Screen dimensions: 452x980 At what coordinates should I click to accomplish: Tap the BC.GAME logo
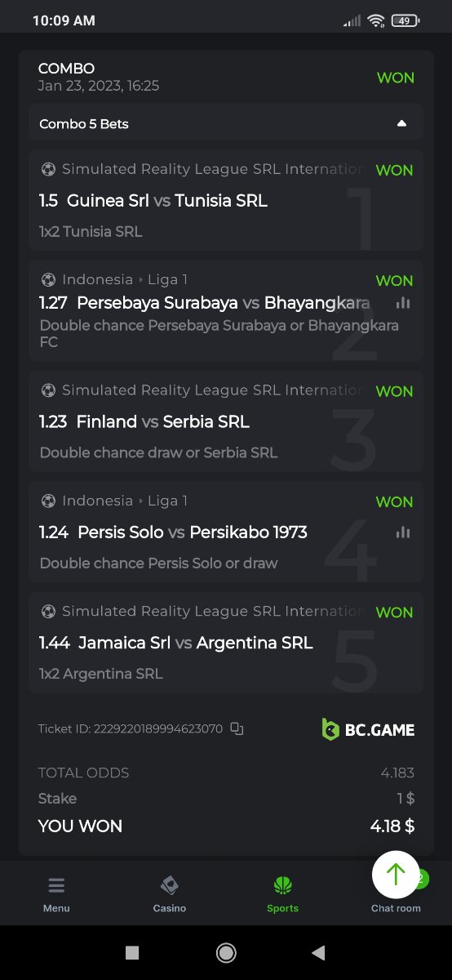(368, 729)
